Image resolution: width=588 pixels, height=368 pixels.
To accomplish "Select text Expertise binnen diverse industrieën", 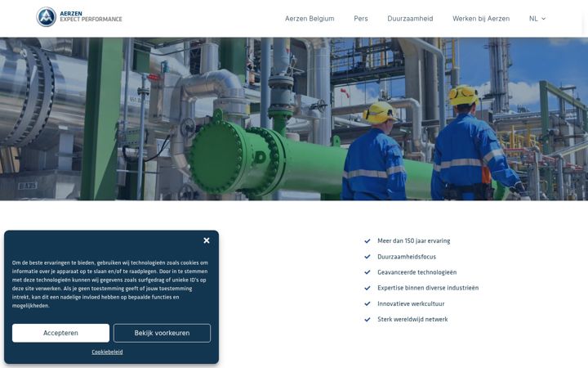I will click(428, 288).
